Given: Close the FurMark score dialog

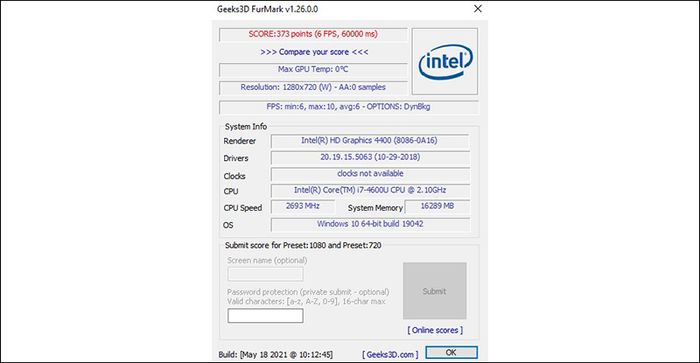Looking at the screenshot, I should click(x=478, y=9).
